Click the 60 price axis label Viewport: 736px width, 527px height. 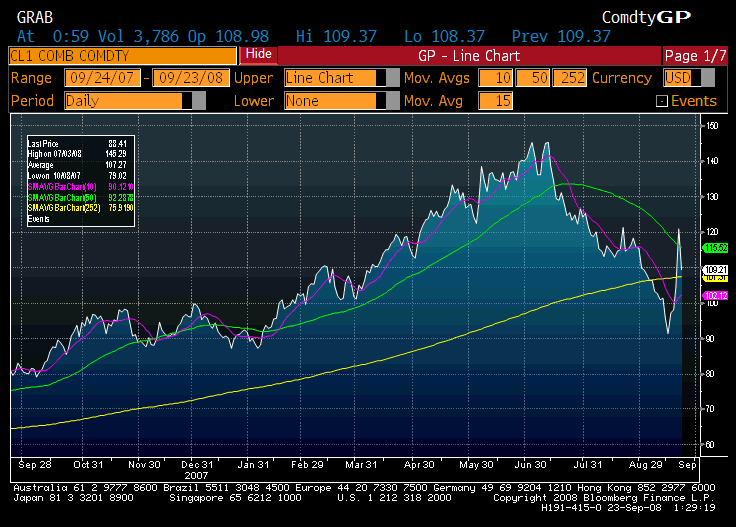click(x=711, y=444)
